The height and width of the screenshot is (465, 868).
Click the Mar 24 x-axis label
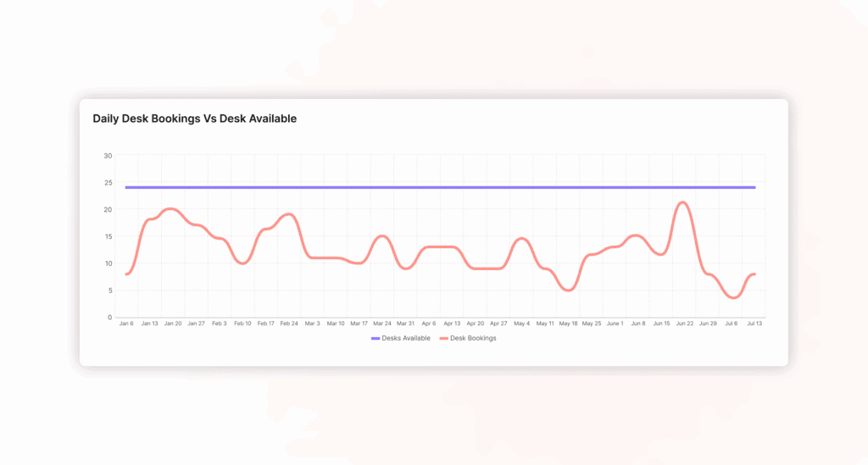[382, 324]
